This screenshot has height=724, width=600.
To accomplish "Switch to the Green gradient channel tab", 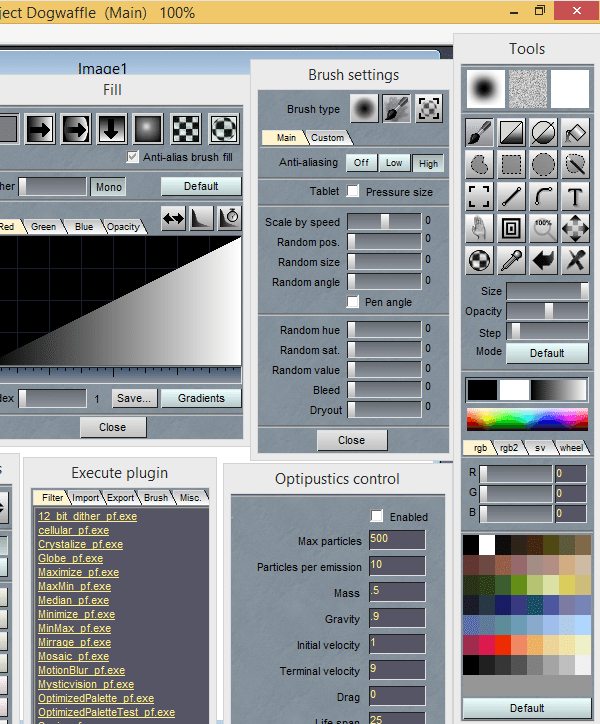I will [43, 227].
